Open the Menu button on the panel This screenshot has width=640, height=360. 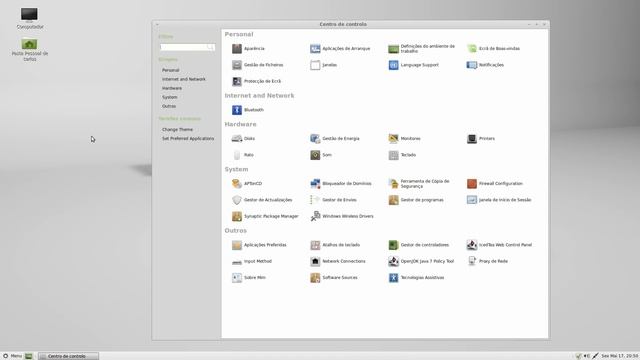click(12, 356)
